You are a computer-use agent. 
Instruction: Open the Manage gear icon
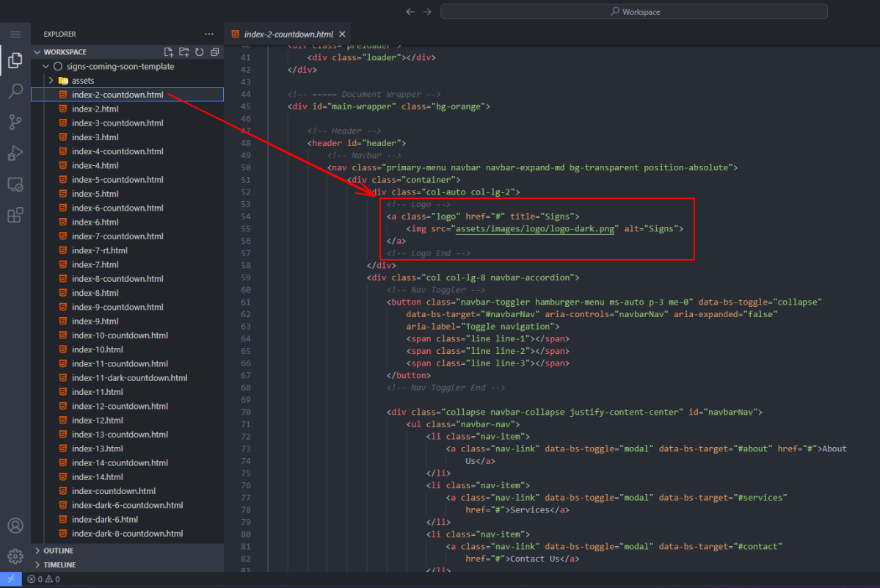point(15,556)
